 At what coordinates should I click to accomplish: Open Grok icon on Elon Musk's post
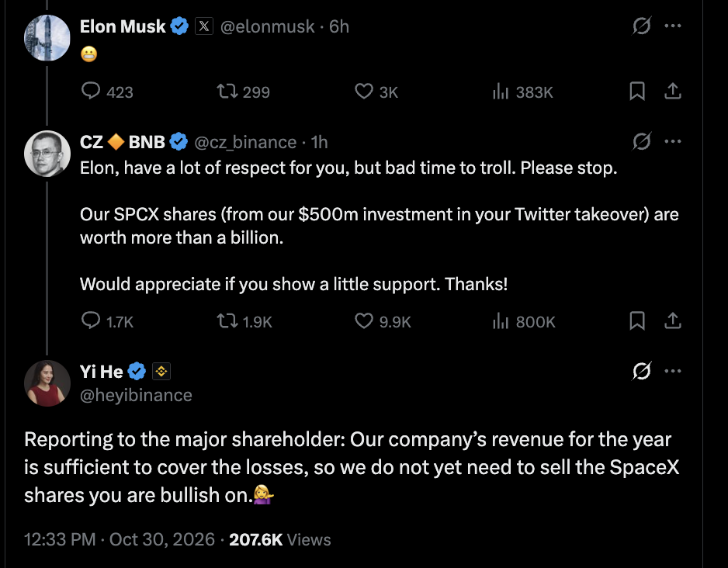tap(642, 26)
